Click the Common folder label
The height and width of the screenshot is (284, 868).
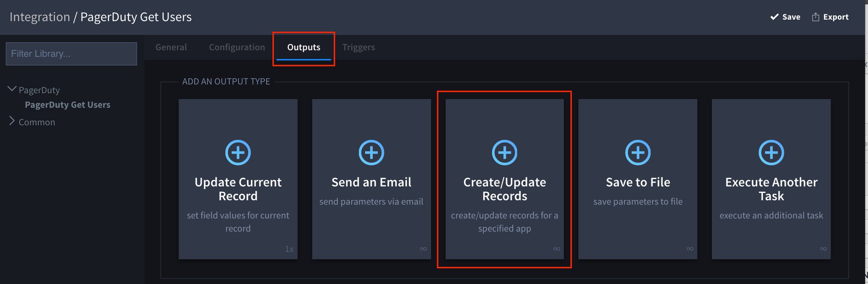click(37, 122)
